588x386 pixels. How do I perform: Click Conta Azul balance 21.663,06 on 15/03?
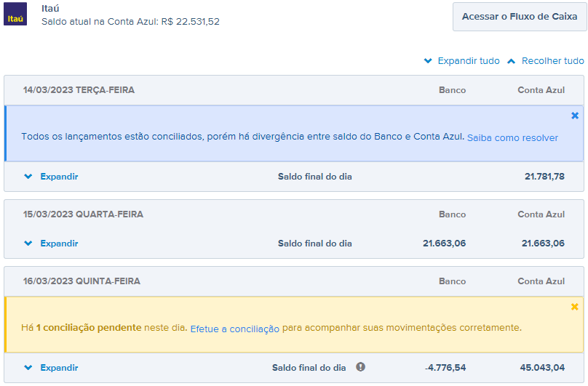coord(543,244)
